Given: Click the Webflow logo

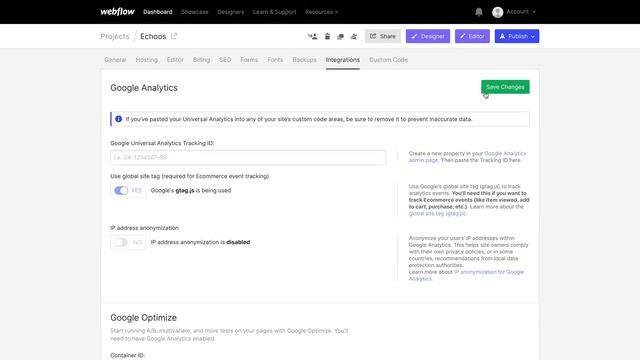Looking at the screenshot, I should pyautogui.click(x=117, y=12).
